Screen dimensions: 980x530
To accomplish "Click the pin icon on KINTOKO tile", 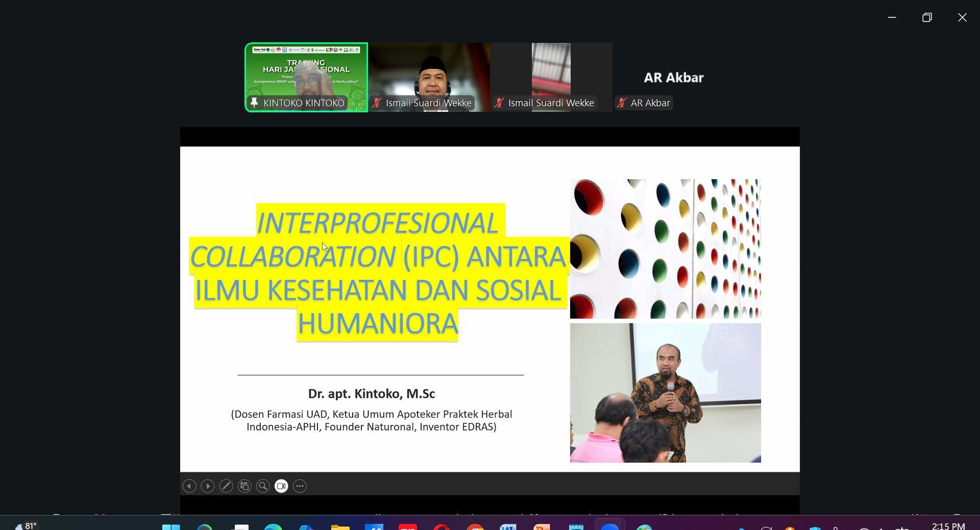I will click(x=254, y=103).
